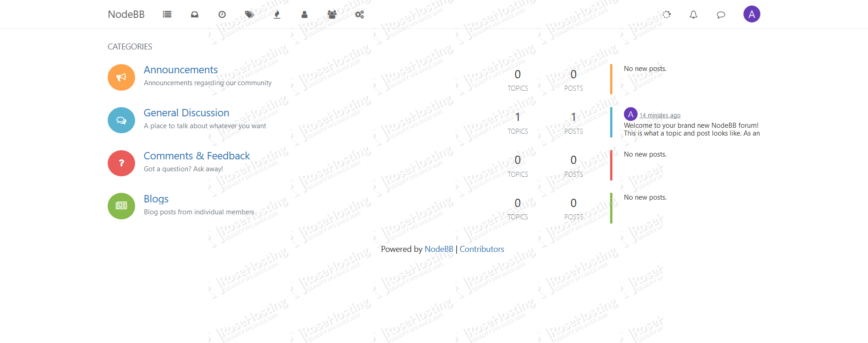The width and height of the screenshot is (868, 343).
Task: Open the Users icon in navbar
Action: [x=305, y=15]
